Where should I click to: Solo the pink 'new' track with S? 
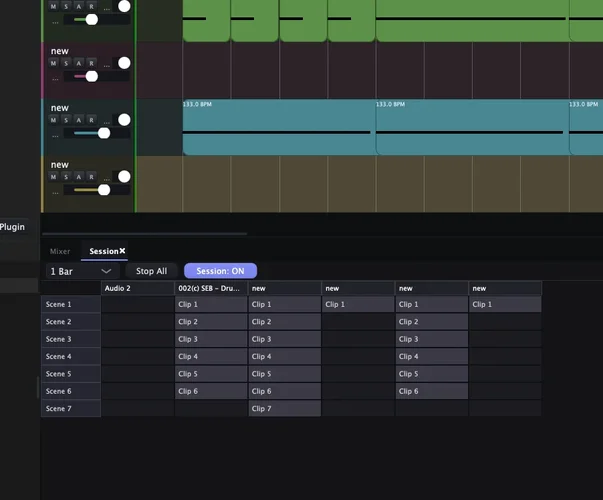click(x=66, y=63)
